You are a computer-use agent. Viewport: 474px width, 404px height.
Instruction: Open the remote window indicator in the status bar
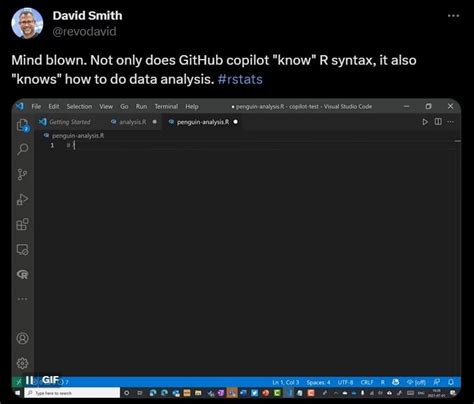tap(19, 382)
